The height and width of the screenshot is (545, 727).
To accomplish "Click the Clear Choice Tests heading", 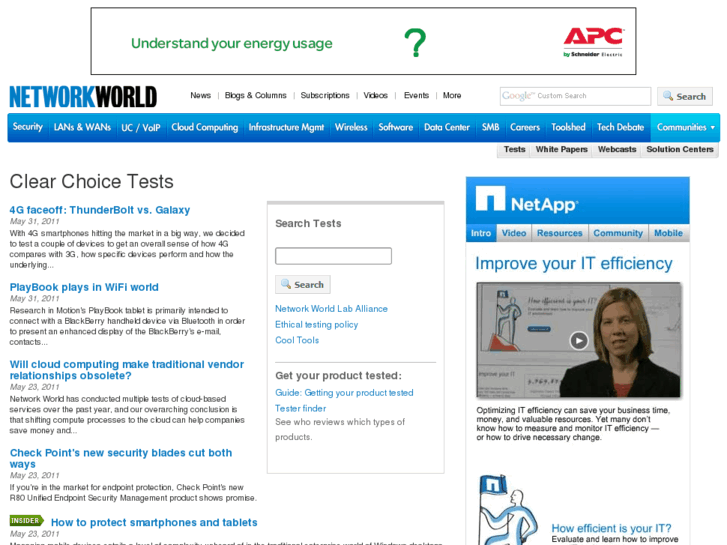I will 92,181.
